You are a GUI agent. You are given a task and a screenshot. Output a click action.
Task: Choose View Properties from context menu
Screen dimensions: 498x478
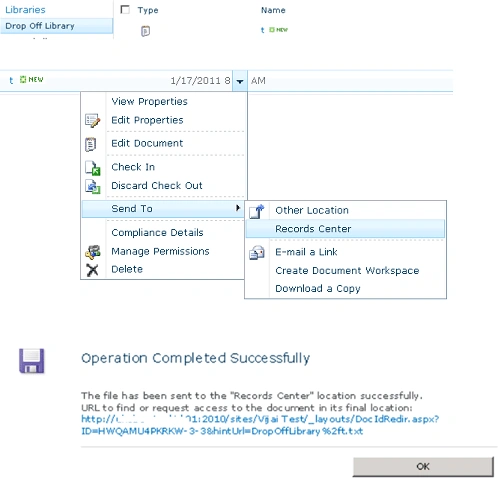point(149,101)
